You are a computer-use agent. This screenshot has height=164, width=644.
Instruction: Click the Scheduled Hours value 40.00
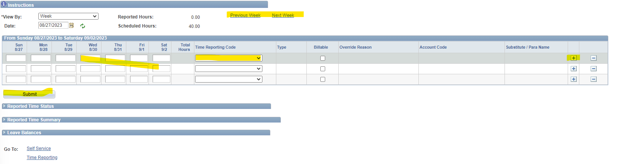tap(194, 26)
